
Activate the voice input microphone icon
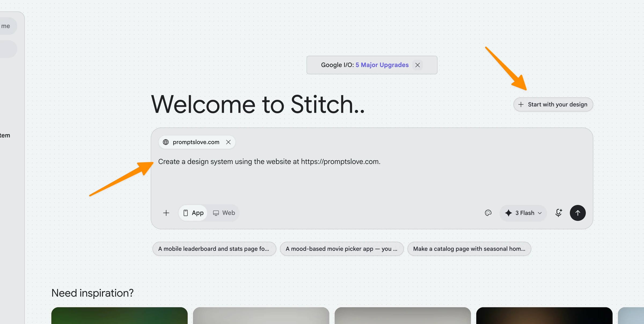pyautogui.click(x=558, y=213)
